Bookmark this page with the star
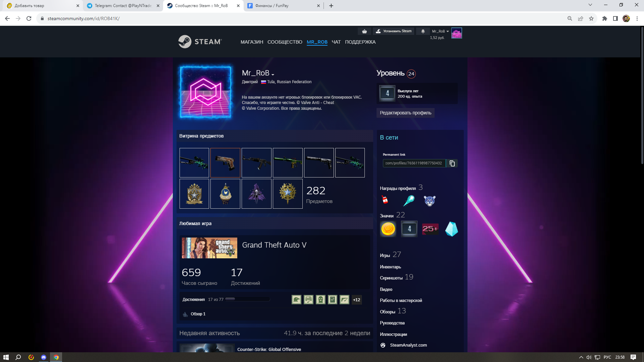The image size is (644, 362). point(591,18)
